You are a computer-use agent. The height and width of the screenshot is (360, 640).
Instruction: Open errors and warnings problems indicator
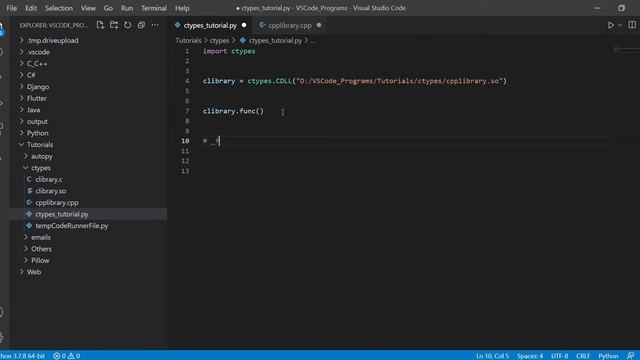pos(67,356)
